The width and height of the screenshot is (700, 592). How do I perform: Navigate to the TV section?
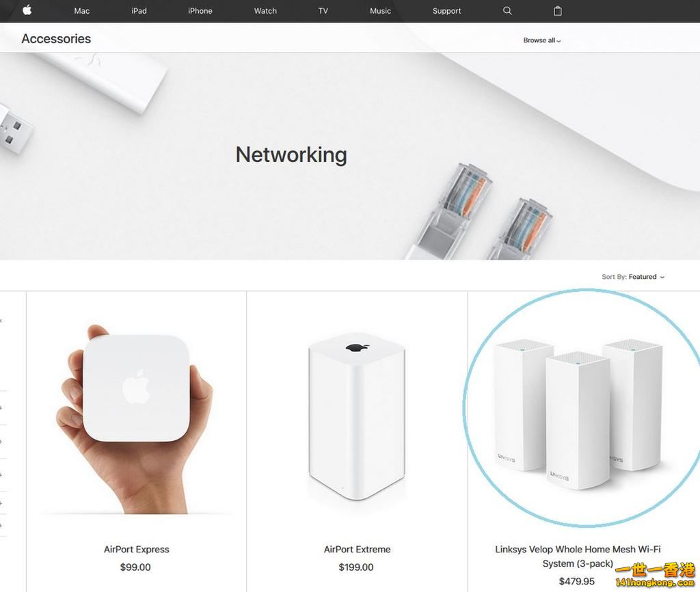coord(323,11)
